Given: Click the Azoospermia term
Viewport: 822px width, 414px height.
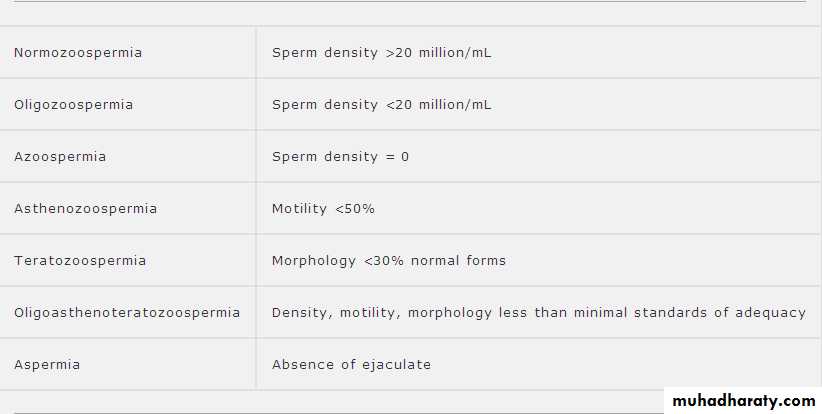Looking at the screenshot, I should tap(60, 157).
